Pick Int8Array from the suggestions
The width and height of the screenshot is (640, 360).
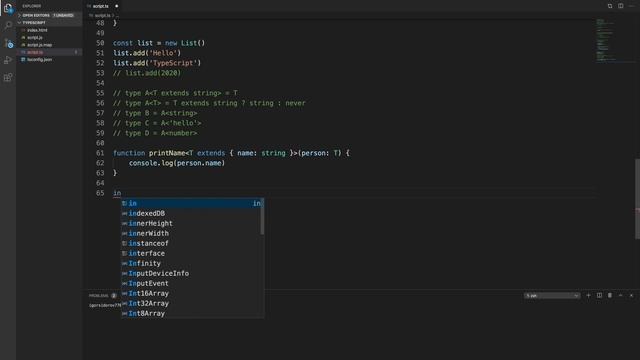(192, 313)
